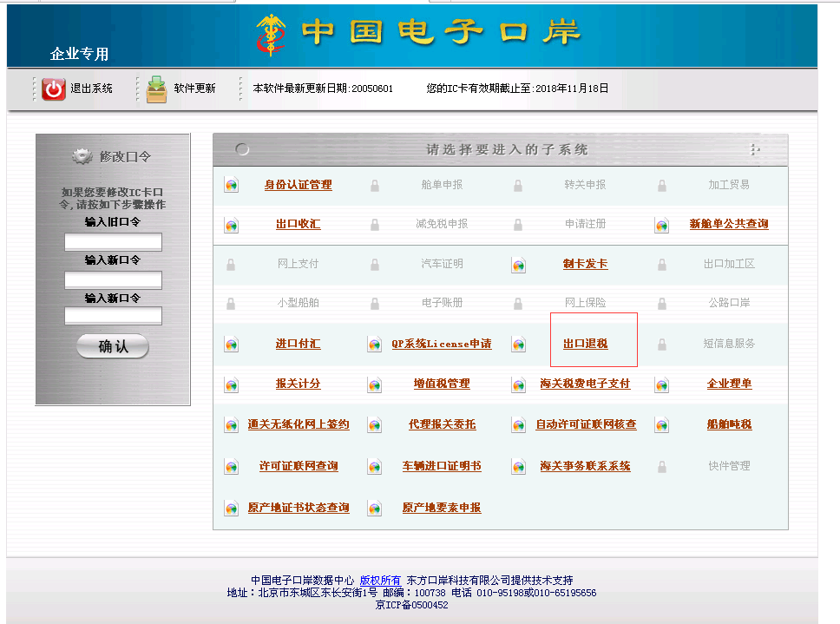This screenshot has height=624, width=840.
Task: Click the disabled 转关申报 entry
Action: [585, 185]
